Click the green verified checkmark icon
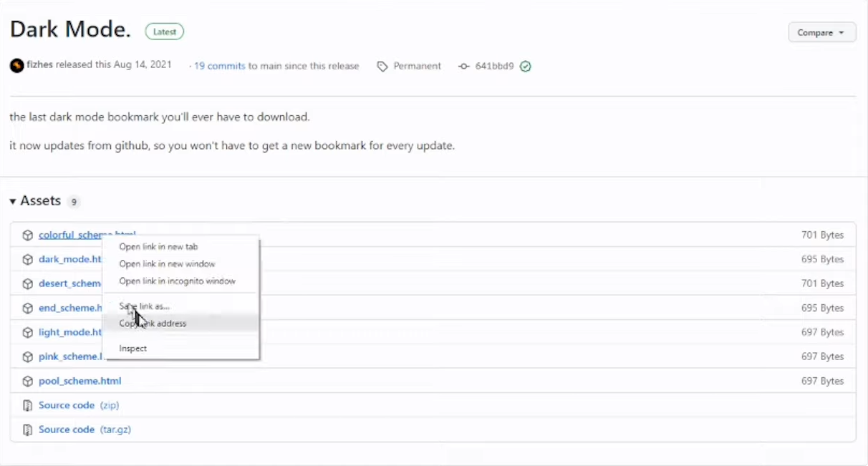 526,67
